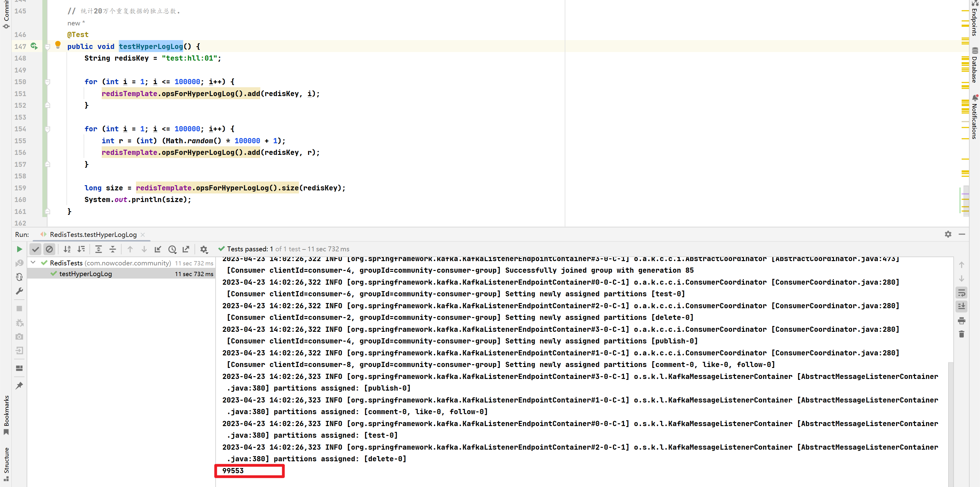
Task: Click the green Rerun test button
Action: click(x=19, y=249)
